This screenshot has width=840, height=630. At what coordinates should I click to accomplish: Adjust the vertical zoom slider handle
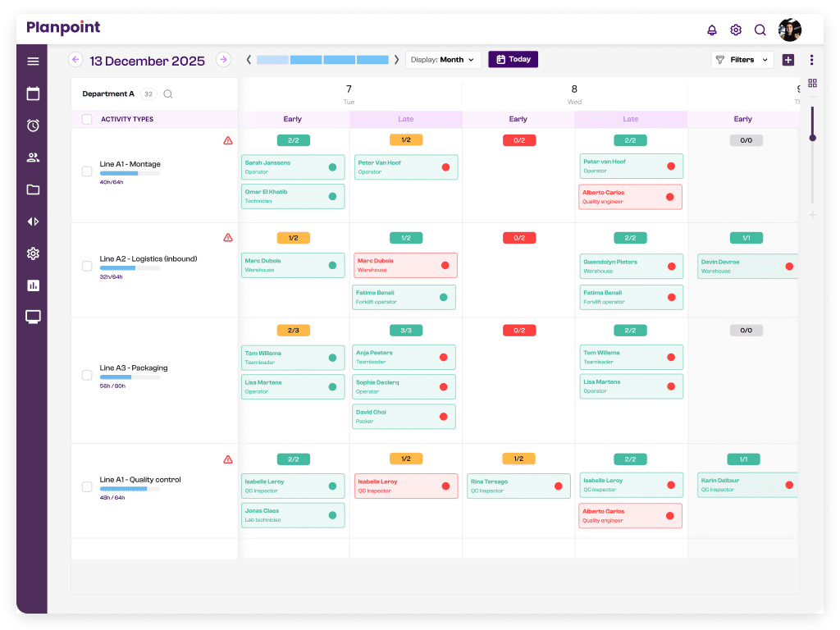812,138
